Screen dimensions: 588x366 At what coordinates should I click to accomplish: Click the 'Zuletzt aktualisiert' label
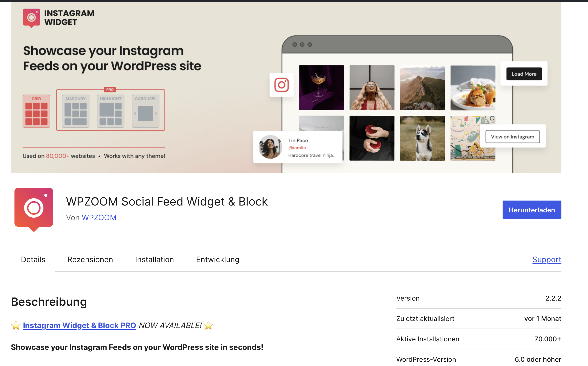[425, 318]
